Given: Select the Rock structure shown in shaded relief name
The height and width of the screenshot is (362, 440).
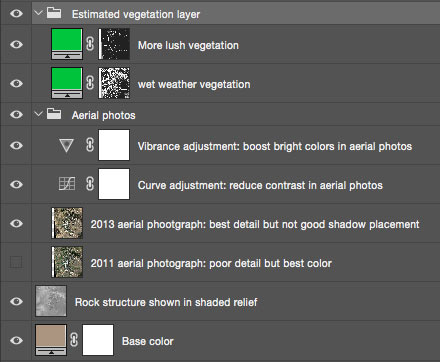Looking at the screenshot, I should (x=166, y=302).
